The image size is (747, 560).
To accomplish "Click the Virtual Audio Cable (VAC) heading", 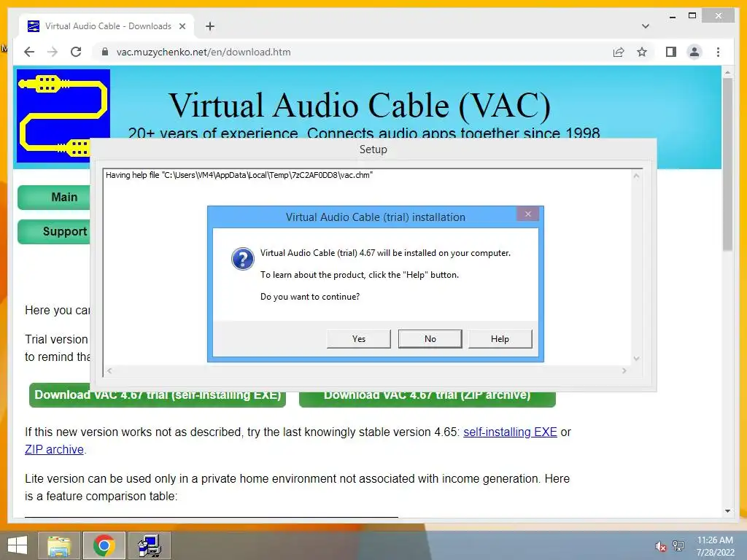I will [360, 105].
